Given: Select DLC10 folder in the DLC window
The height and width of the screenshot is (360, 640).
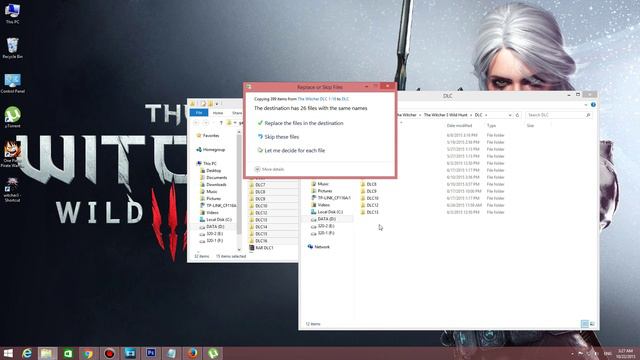Looking at the screenshot, I should tap(370, 198).
